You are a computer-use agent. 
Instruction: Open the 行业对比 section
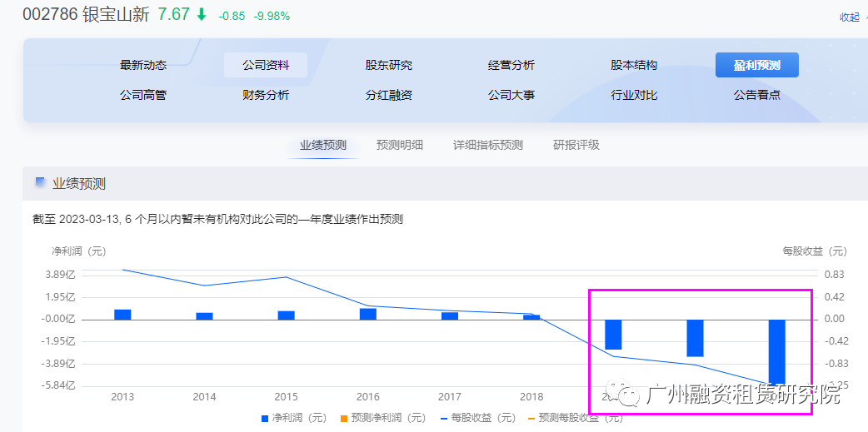click(x=634, y=95)
